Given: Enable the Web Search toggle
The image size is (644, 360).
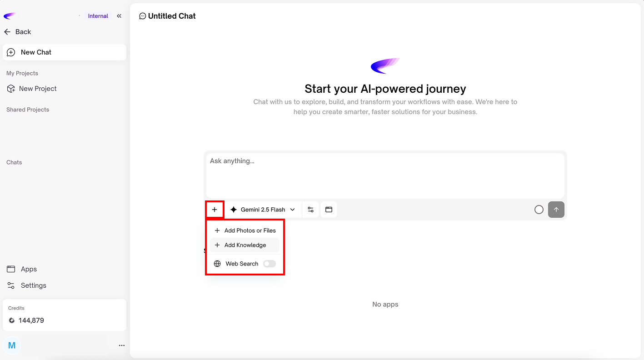Looking at the screenshot, I should pos(270,264).
